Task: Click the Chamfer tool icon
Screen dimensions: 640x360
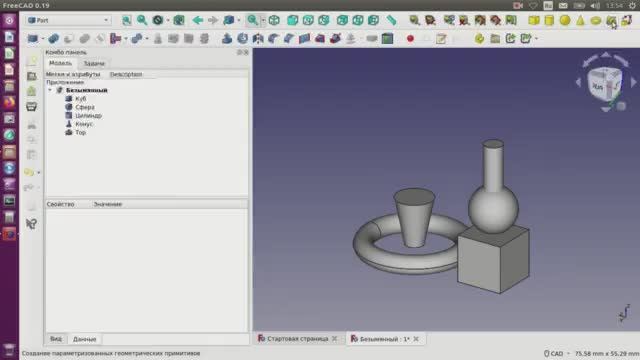Action: click(x=289, y=39)
